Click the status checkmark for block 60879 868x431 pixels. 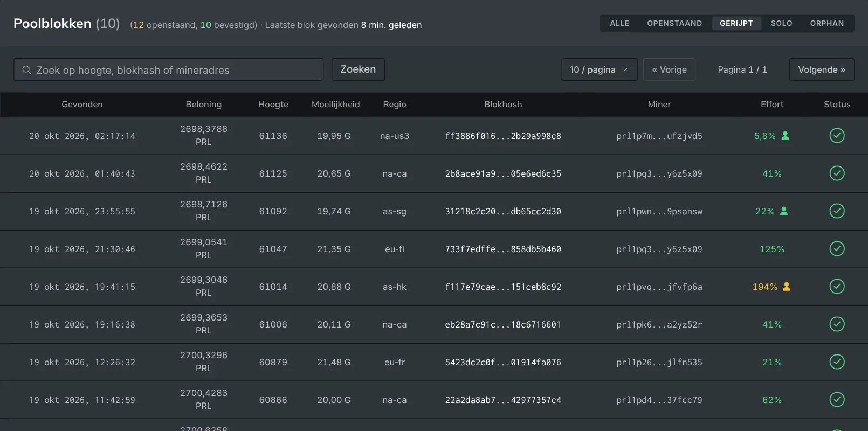pos(837,362)
